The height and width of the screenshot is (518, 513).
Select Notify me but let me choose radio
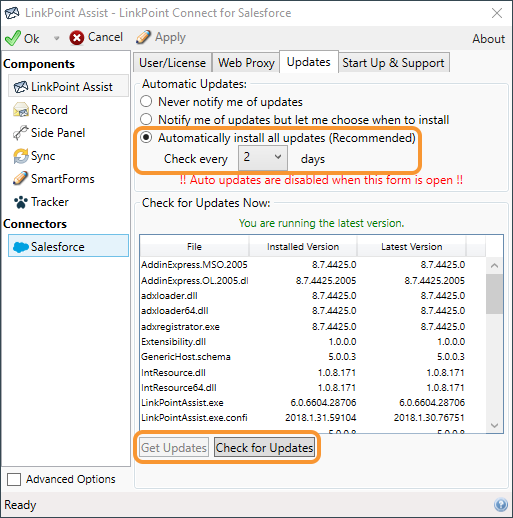(146, 119)
